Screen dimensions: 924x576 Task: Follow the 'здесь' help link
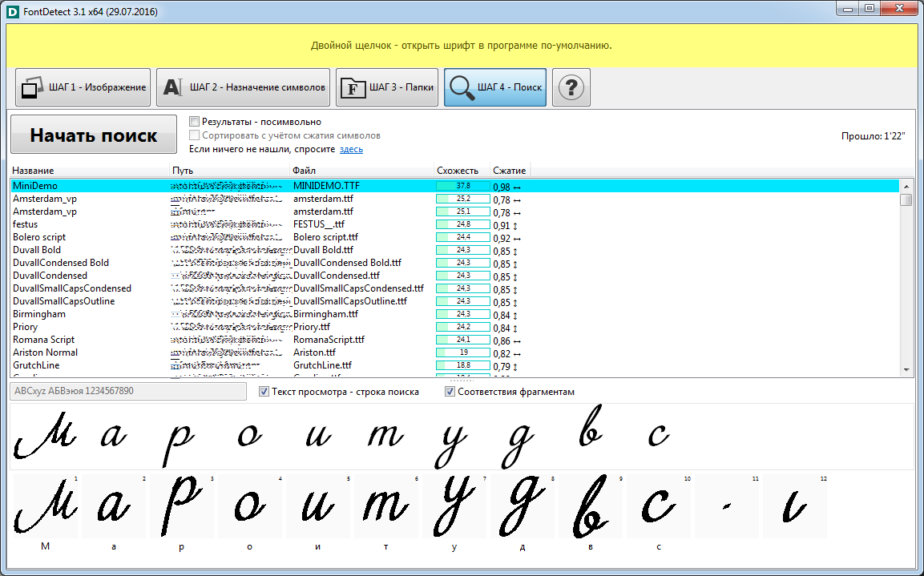[351, 149]
